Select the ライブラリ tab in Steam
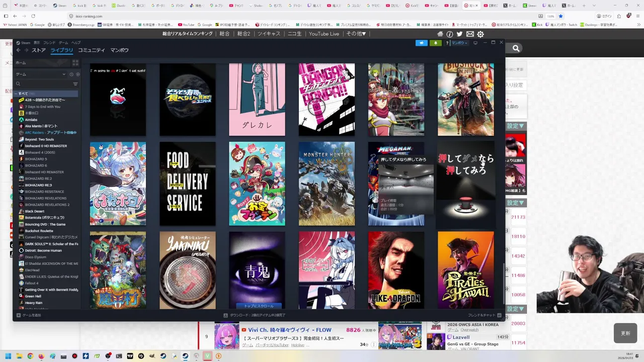Screen dimensions: 644x362 tap(62, 50)
